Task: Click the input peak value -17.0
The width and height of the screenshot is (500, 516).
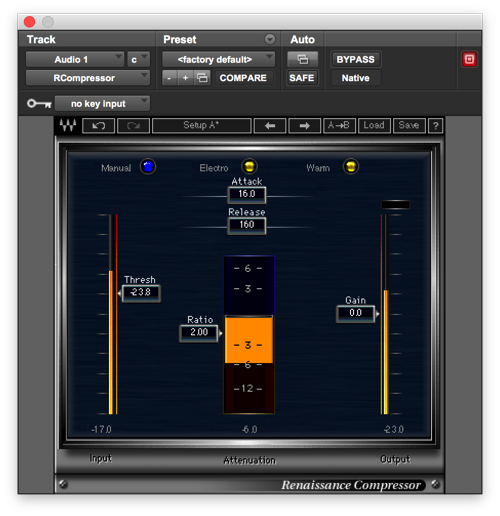Action: [101, 429]
